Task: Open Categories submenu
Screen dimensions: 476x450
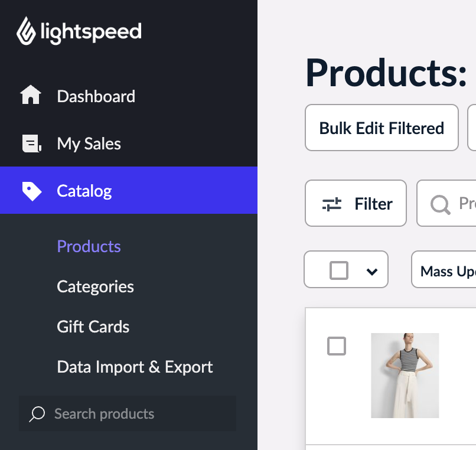Action: [95, 286]
